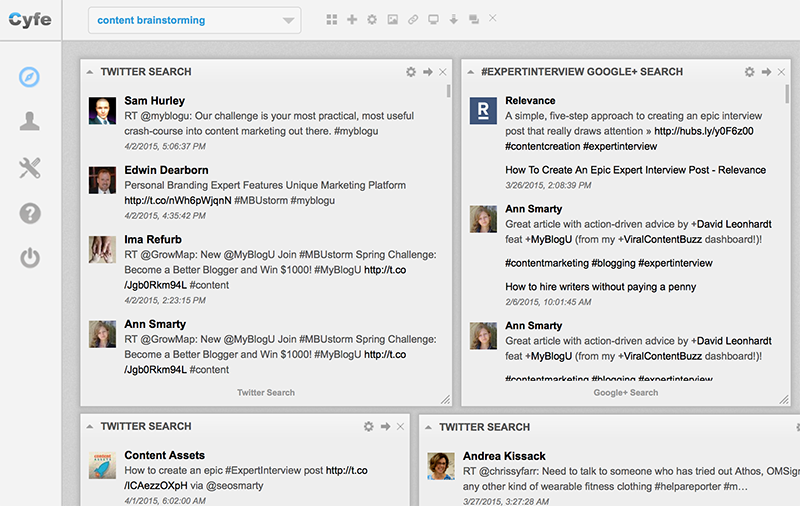The image size is (800, 506).
Task: Open the content brainstorming dashboard dropdown
Action: coord(194,20)
